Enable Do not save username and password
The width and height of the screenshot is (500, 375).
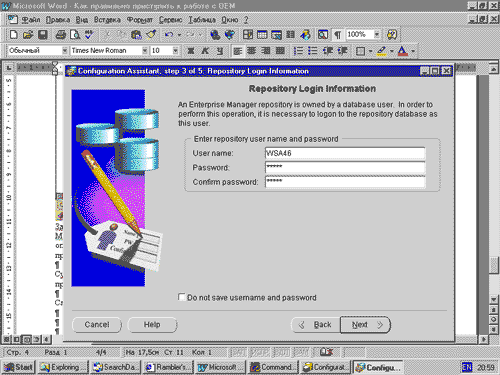click(182, 297)
